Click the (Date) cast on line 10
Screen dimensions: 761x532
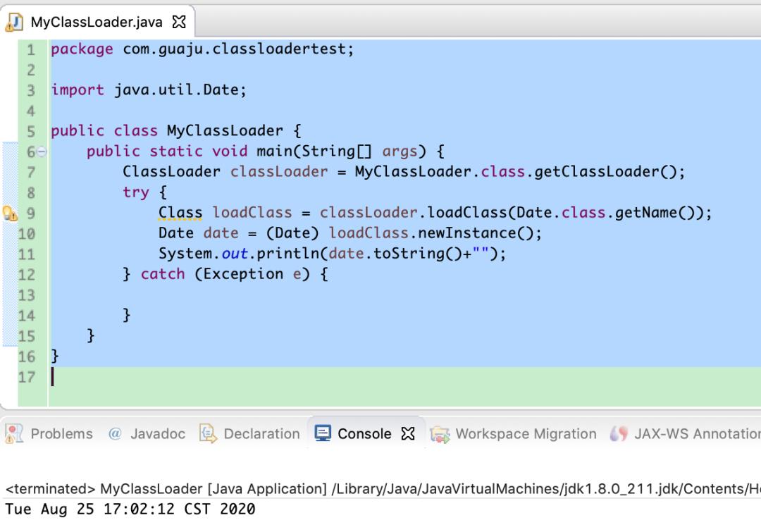[292, 233]
